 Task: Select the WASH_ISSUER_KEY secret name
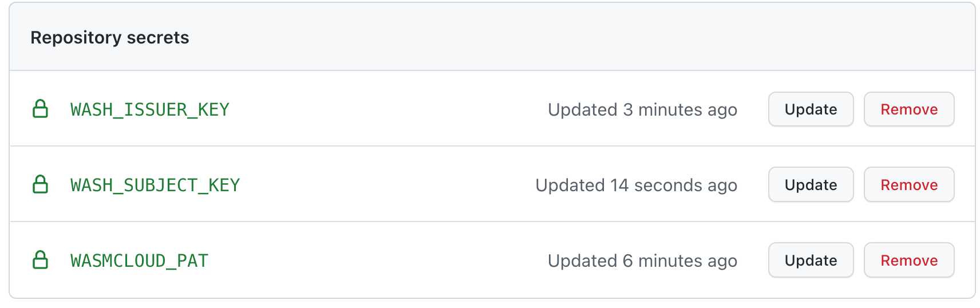[150, 109]
